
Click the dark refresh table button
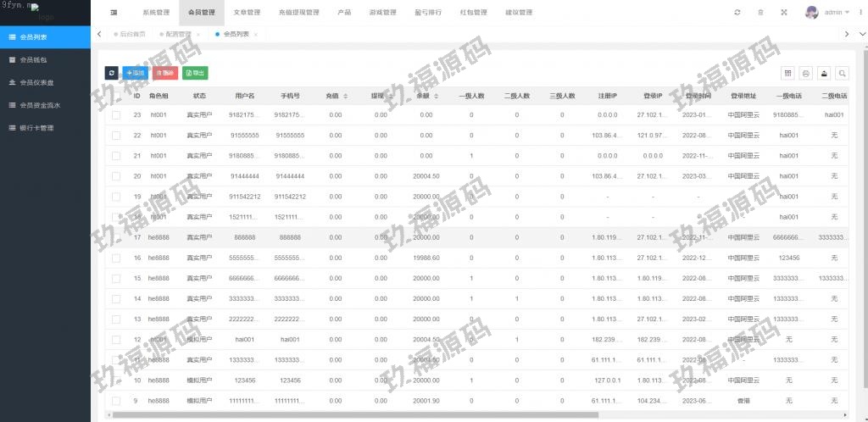tap(111, 74)
